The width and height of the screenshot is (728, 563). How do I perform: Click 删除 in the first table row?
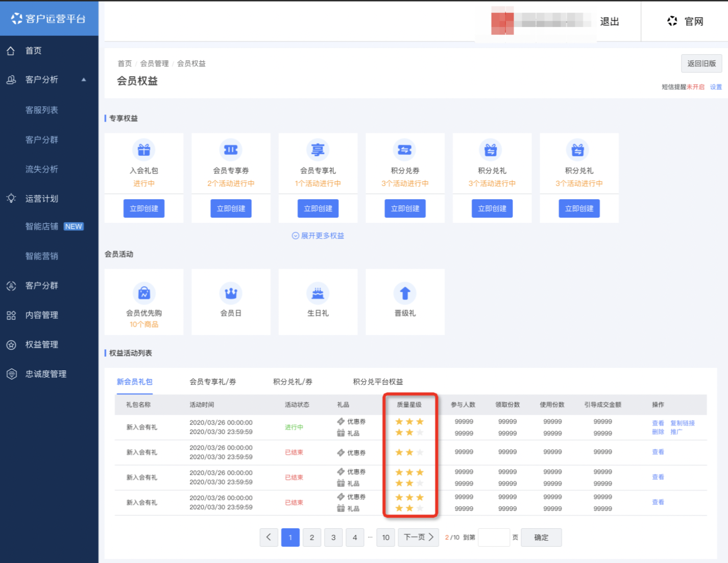658,432
